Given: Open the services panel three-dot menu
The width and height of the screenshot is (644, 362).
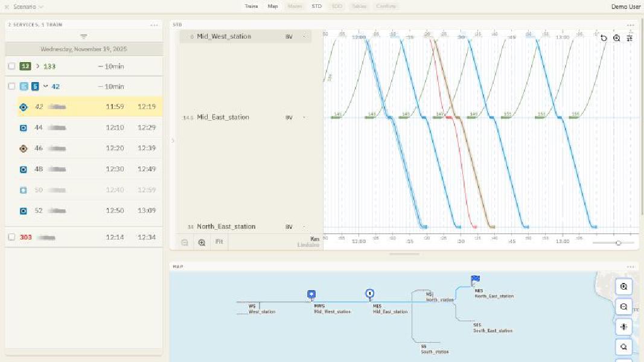Looking at the screenshot, I should (x=154, y=25).
